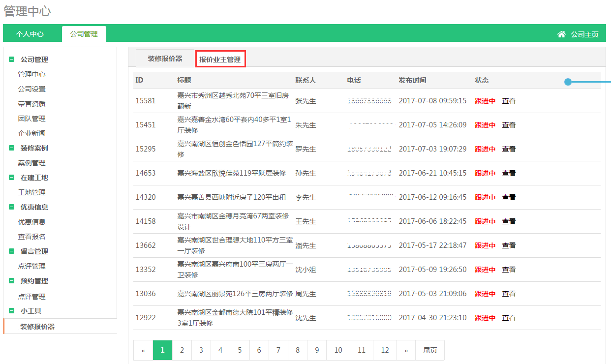View details for record 15581
Image resolution: width=611 pixels, height=364 pixels.
pos(509,101)
